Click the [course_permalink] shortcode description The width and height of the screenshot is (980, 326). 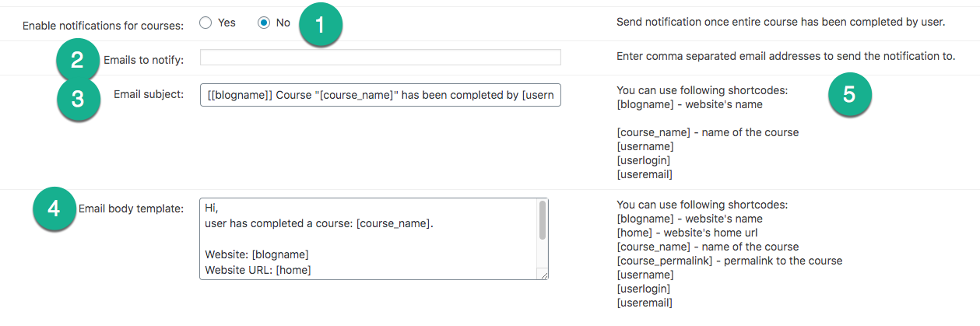[x=729, y=261]
